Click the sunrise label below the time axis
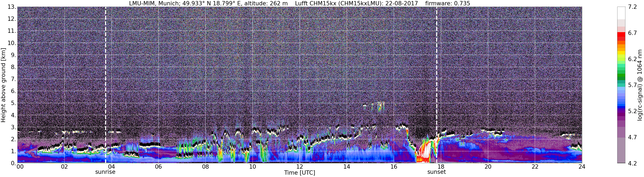The image size is (644, 177). [x=105, y=172]
